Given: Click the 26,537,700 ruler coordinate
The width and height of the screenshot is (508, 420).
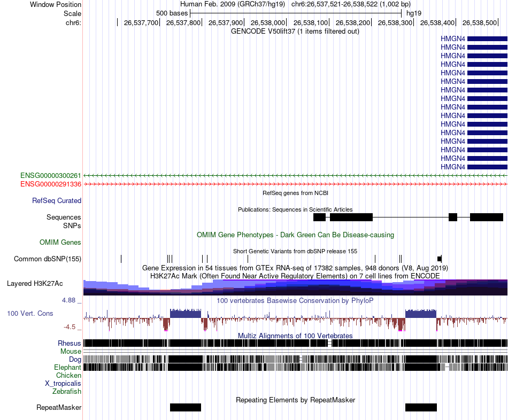Looking at the screenshot, I should [141, 22].
